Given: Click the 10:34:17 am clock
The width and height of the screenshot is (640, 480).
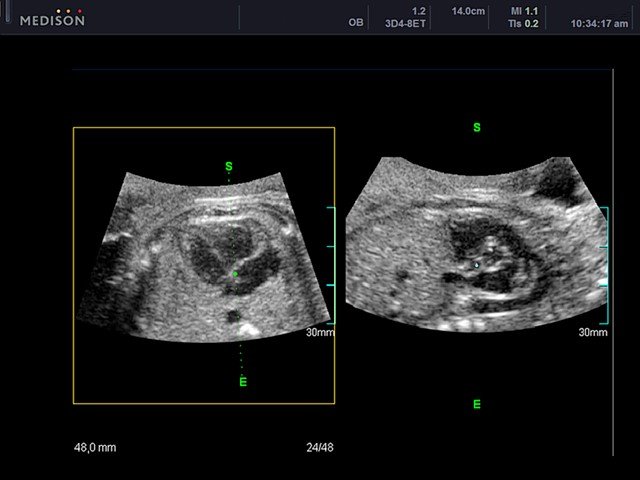Looking at the screenshot, I should coord(600,24).
